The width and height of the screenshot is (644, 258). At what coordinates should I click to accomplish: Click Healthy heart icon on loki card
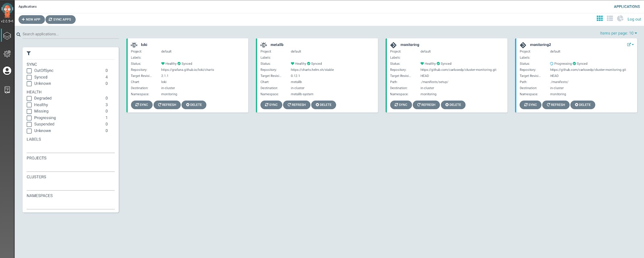(163, 64)
